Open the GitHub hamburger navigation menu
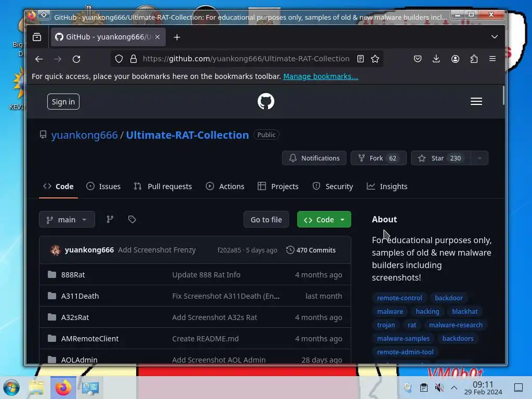This screenshot has height=399, width=532. [476, 101]
